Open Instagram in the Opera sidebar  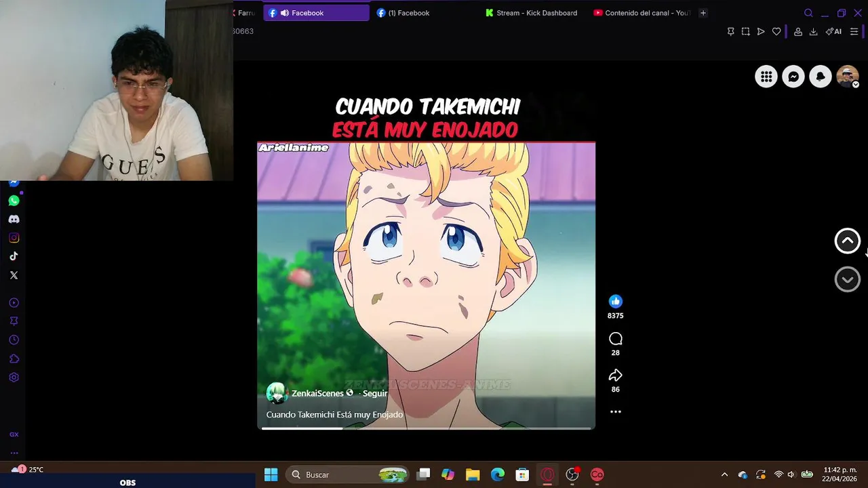tap(14, 238)
